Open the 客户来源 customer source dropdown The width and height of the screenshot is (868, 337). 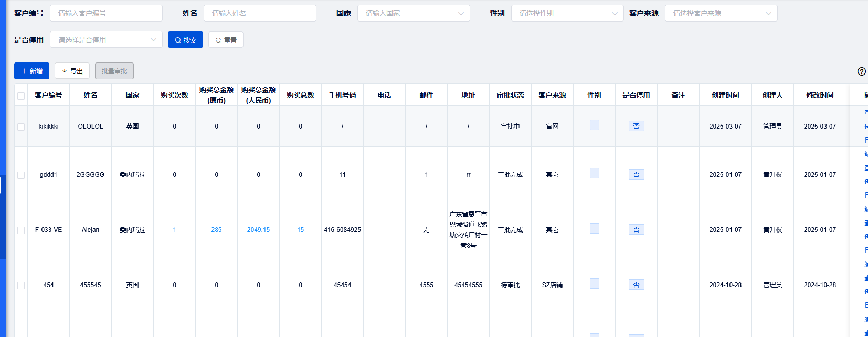point(721,13)
